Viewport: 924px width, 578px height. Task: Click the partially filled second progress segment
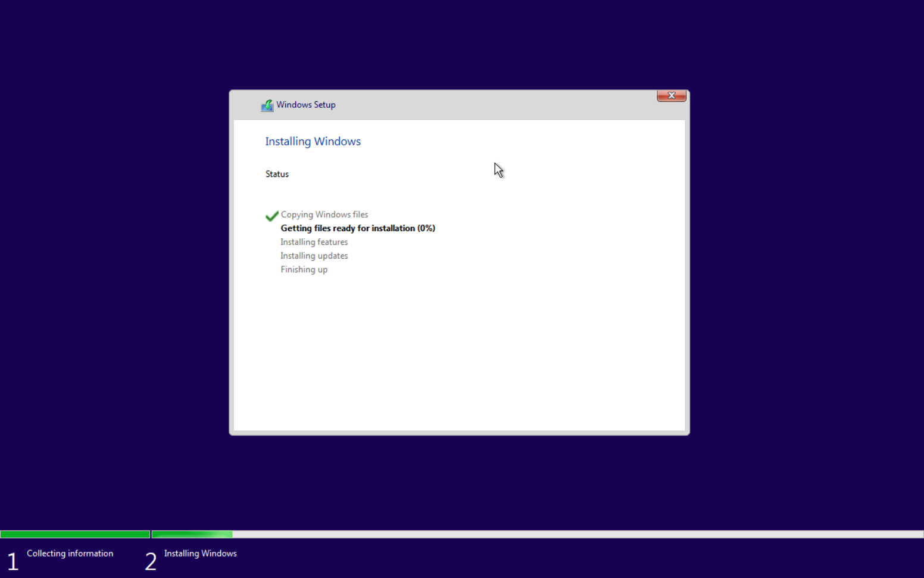(x=192, y=535)
